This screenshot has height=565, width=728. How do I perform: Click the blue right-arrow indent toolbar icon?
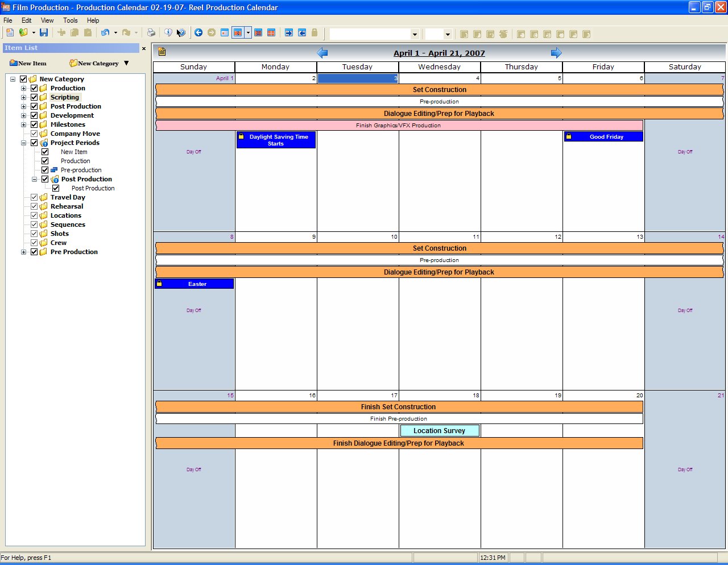point(289,33)
